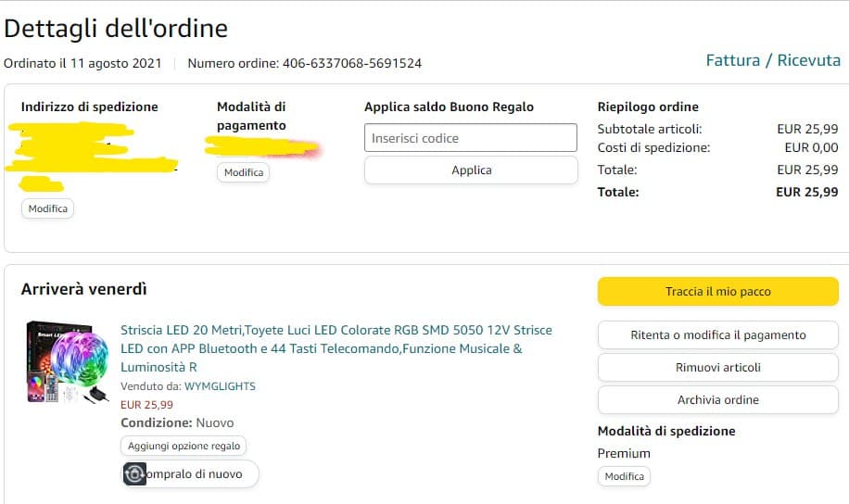Click the bold total EUR 25,99

806,192
